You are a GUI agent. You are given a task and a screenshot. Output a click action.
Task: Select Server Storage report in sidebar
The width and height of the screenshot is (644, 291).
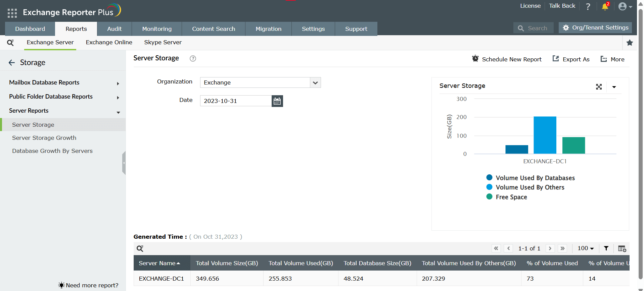click(63, 125)
